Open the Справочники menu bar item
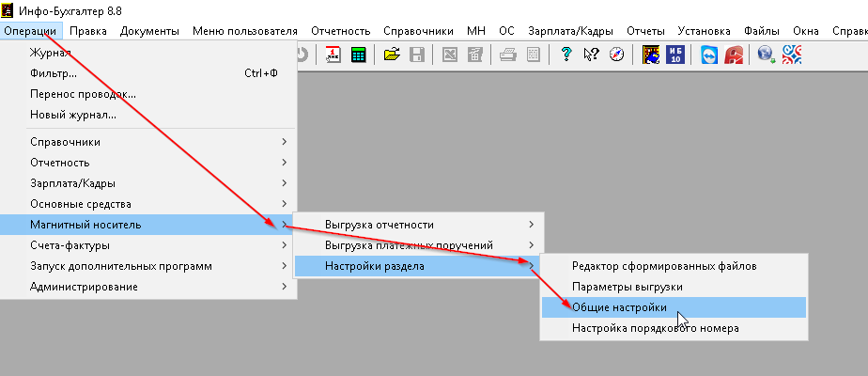The width and height of the screenshot is (868, 376). 419,31
